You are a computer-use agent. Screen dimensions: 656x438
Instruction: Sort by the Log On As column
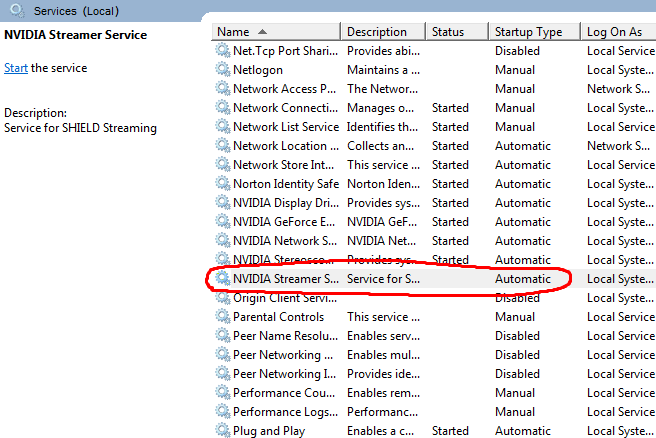617,32
